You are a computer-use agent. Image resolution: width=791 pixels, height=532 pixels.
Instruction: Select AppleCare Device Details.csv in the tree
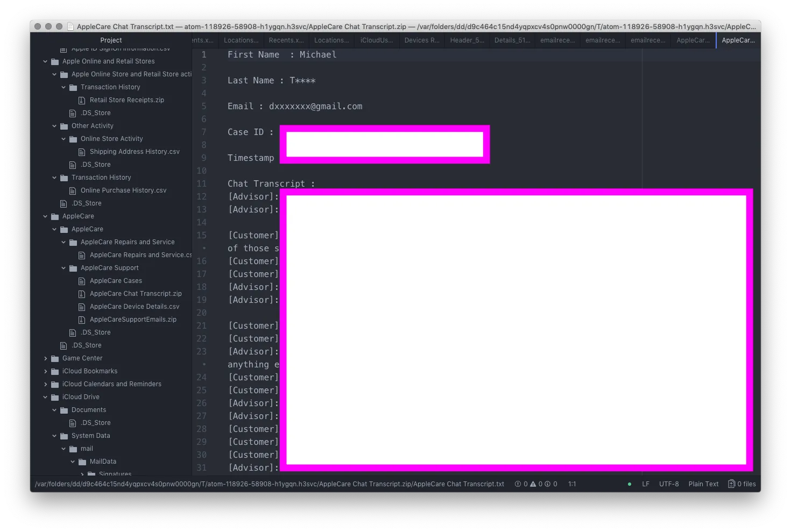point(135,307)
